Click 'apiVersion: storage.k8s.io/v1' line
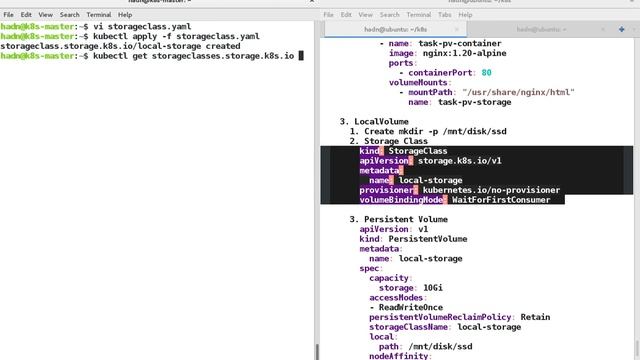The height and width of the screenshot is (360, 640). click(430, 161)
